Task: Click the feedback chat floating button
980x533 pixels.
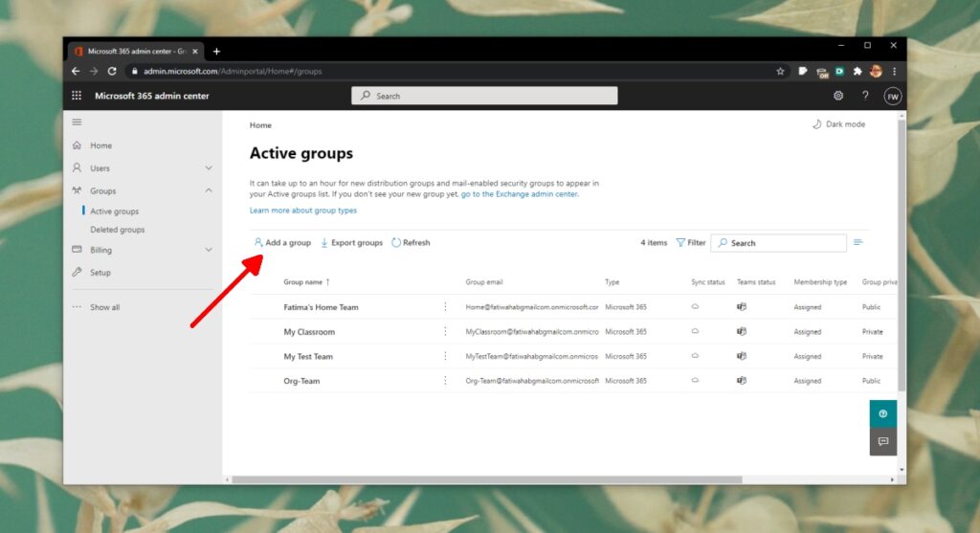Action: click(883, 441)
